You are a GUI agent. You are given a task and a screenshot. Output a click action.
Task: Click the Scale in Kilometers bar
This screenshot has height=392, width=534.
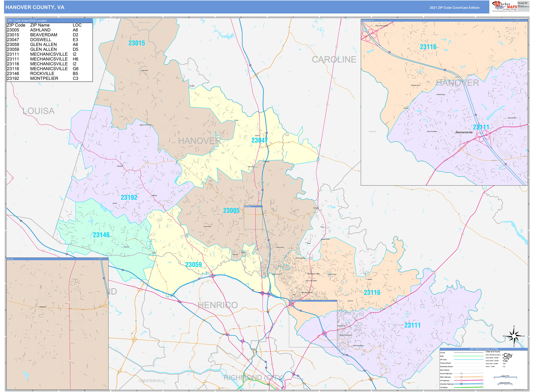coord(505,384)
